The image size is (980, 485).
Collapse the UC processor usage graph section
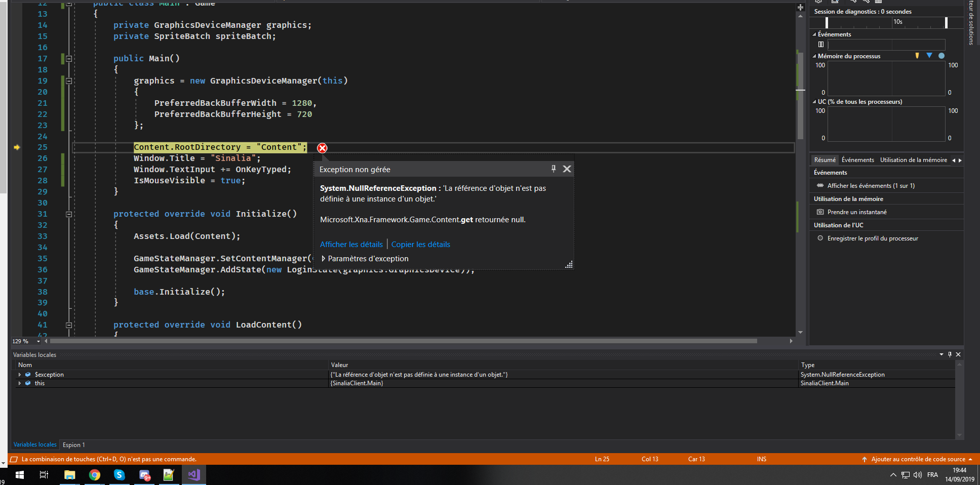click(x=814, y=102)
